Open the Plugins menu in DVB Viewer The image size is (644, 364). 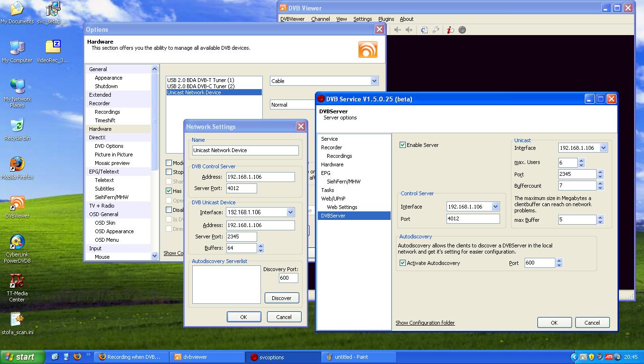386,19
